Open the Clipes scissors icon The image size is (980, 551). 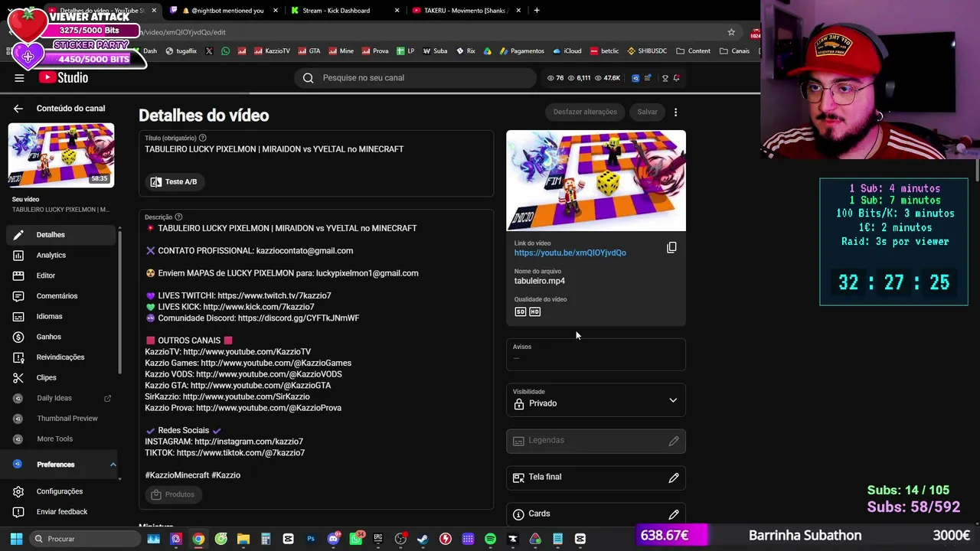18,377
